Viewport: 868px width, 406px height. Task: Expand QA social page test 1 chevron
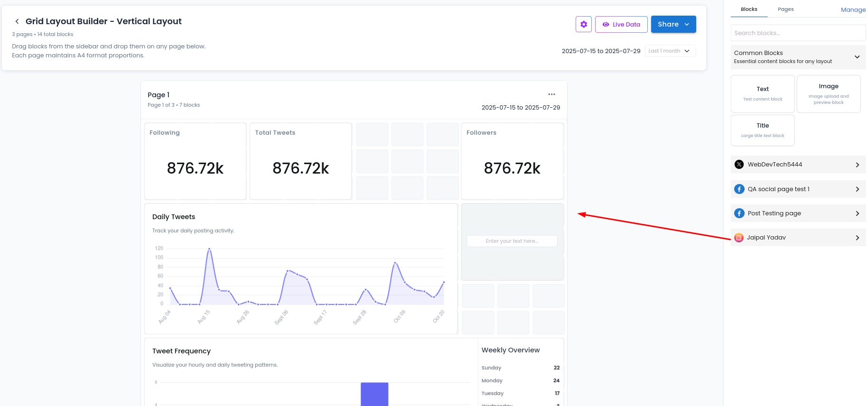pos(857,189)
